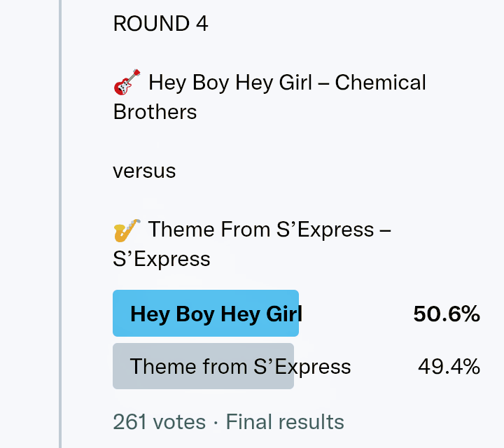Click the saxophone emoji

coord(127,230)
